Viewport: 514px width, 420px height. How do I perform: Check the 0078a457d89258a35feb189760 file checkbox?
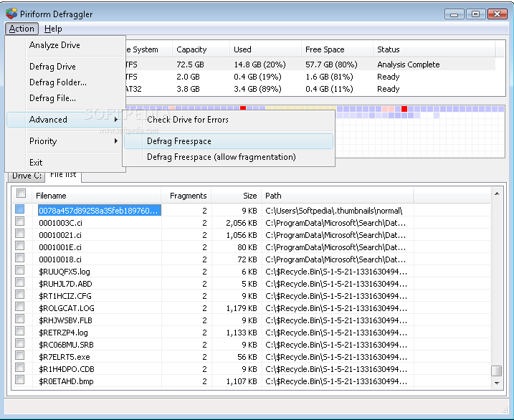coord(20,209)
